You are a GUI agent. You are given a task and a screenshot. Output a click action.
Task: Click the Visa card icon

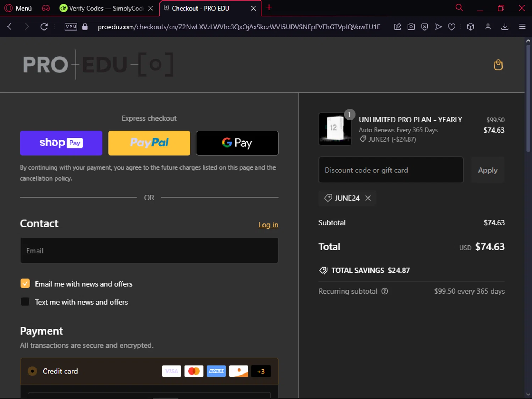[x=172, y=371]
